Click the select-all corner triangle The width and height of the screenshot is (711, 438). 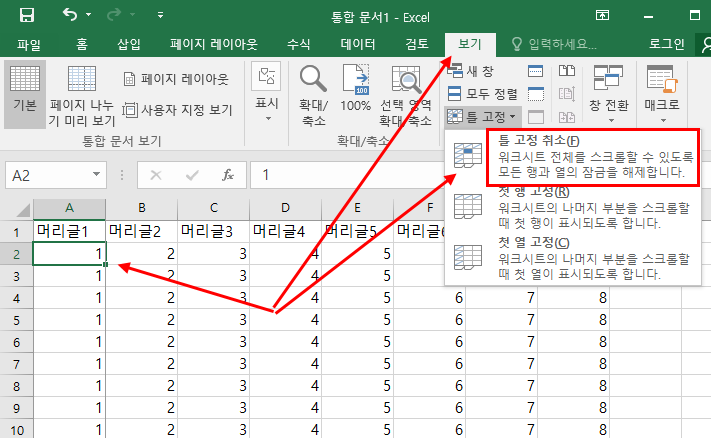click(x=22, y=210)
